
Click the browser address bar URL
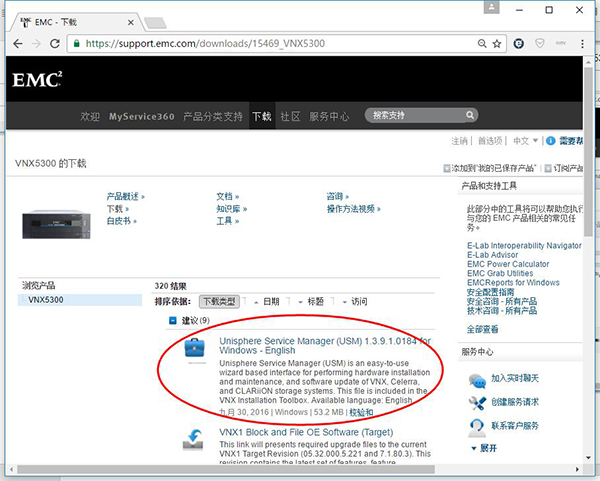tap(205, 43)
